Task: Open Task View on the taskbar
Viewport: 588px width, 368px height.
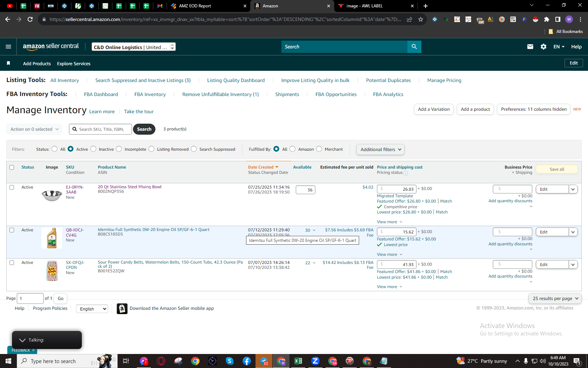Action: 126,361
